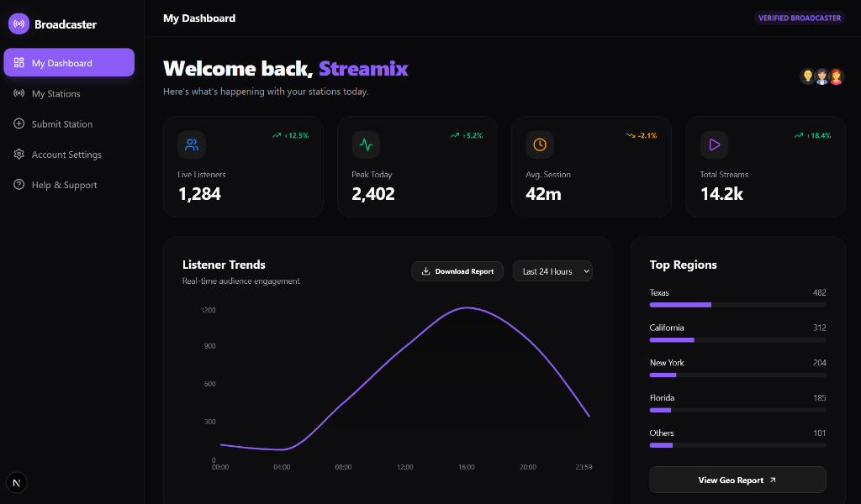The height and width of the screenshot is (504, 861).
Task: Open Account Settings page
Action: pos(66,155)
